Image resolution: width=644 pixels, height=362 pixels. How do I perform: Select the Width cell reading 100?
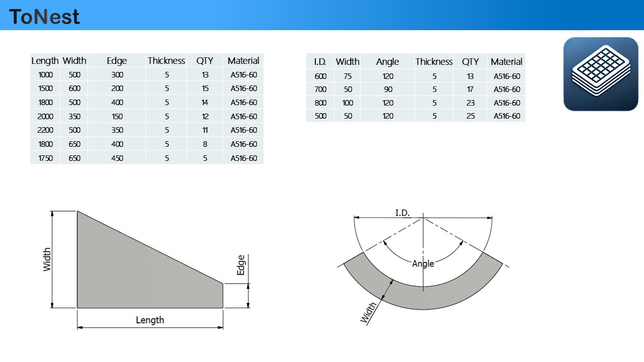(348, 103)
